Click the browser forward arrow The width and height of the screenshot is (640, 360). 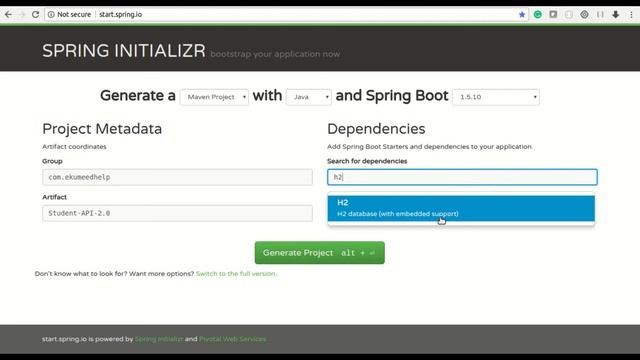click(x=22, y=14)
